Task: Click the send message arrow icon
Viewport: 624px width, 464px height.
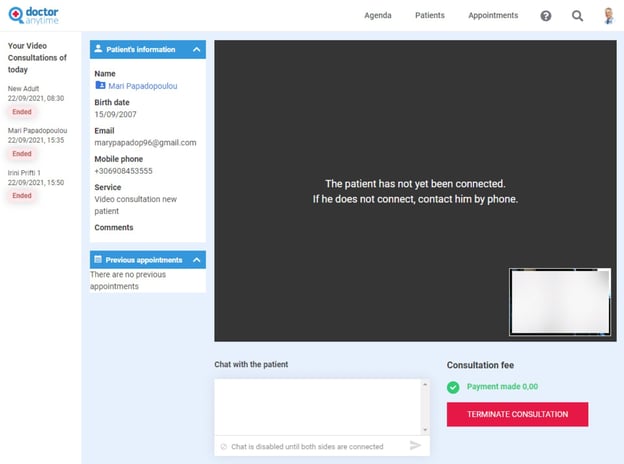Action: [416, 446]
